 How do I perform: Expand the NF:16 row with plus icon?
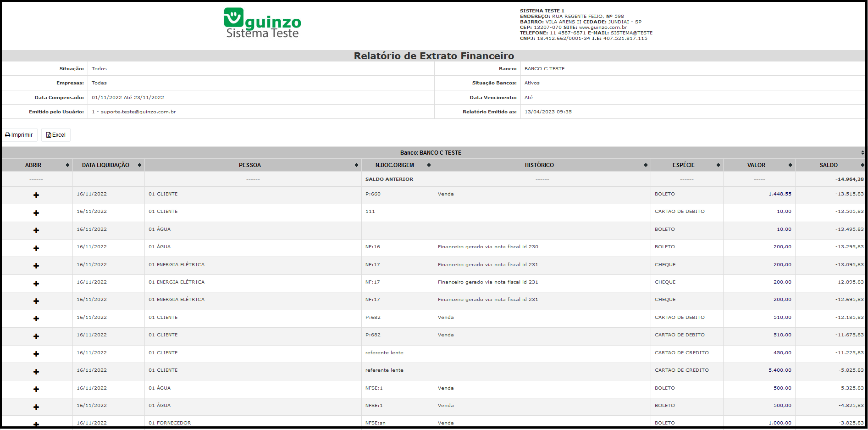(x=36, y=248)
